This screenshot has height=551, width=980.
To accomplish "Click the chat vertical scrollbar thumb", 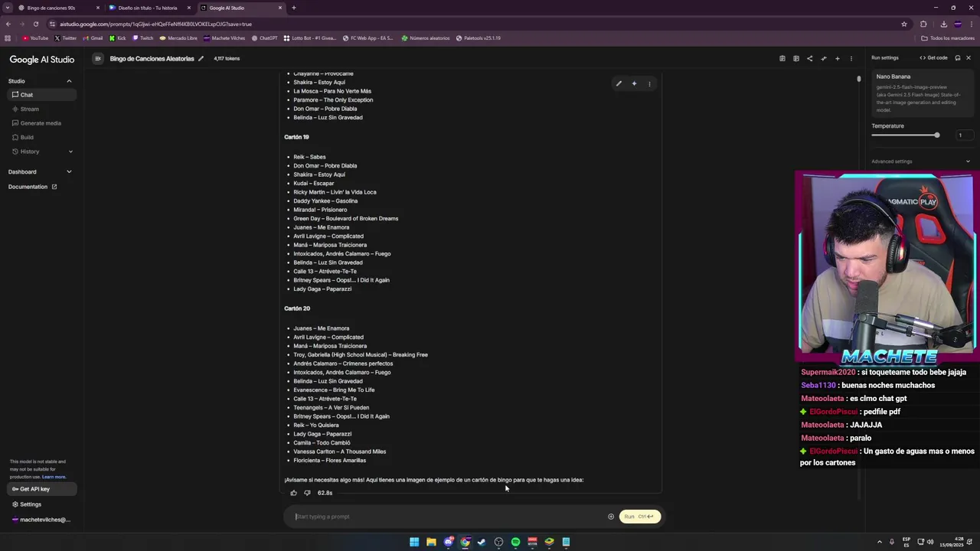I will [x=859, y=79].
